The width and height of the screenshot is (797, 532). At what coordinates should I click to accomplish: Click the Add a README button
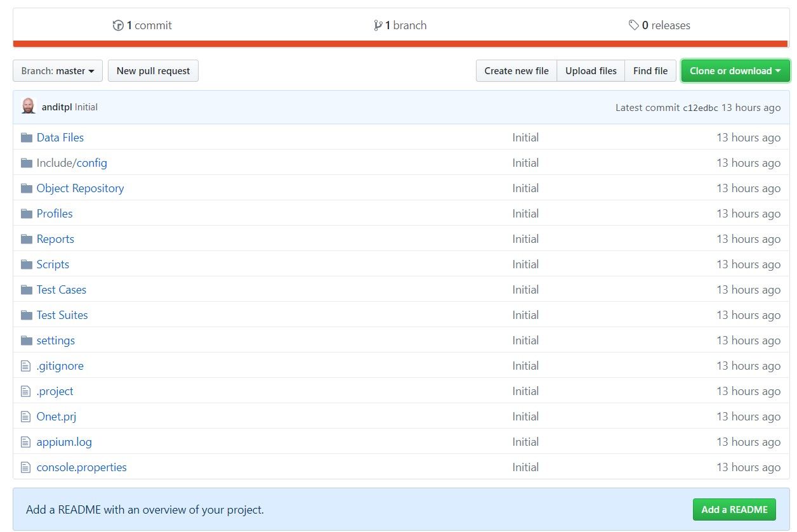coord(734,509)
